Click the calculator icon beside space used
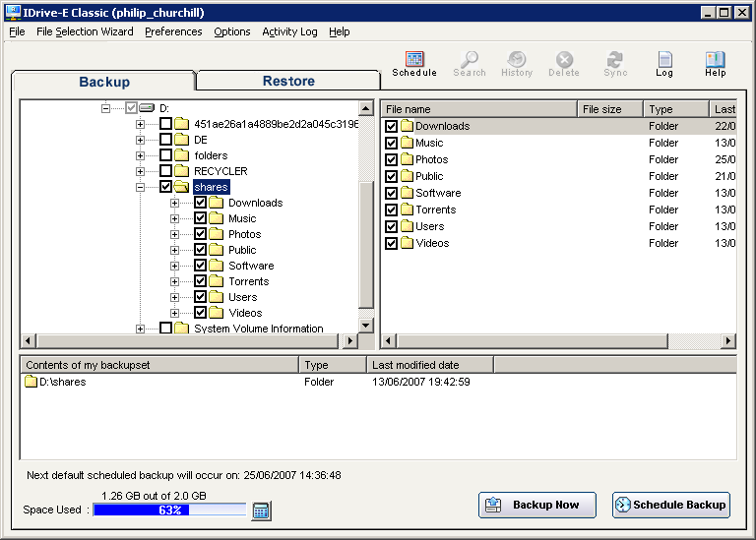 pos(261,510)
